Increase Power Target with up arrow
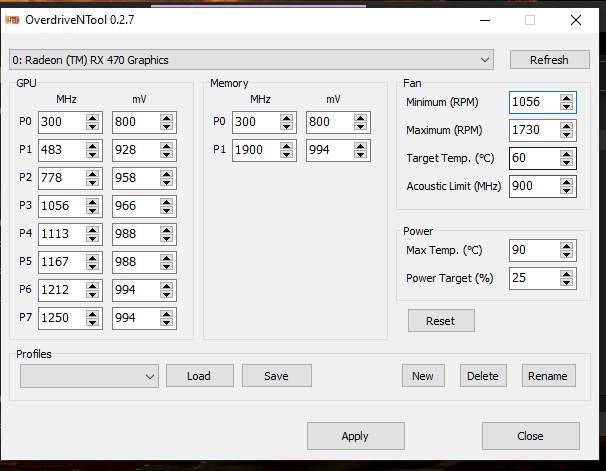606x471 pixels. [x=567, y=274]
